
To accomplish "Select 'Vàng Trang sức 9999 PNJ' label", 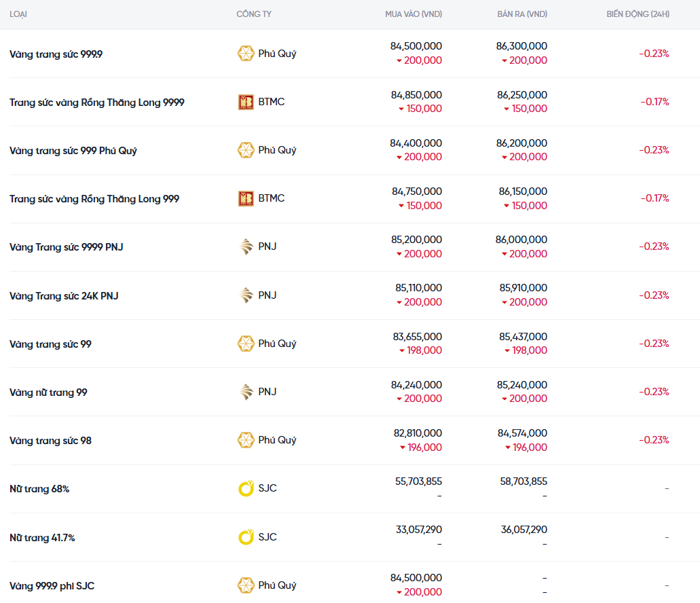I will (x=66, y=246).
